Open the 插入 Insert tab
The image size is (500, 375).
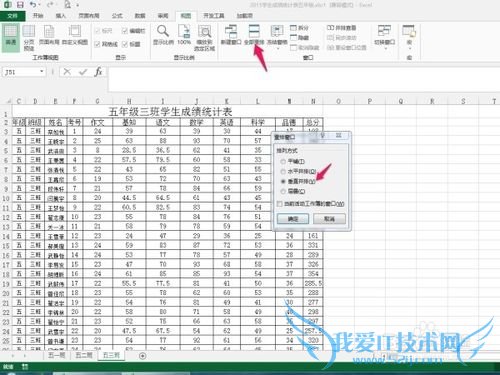61,16
